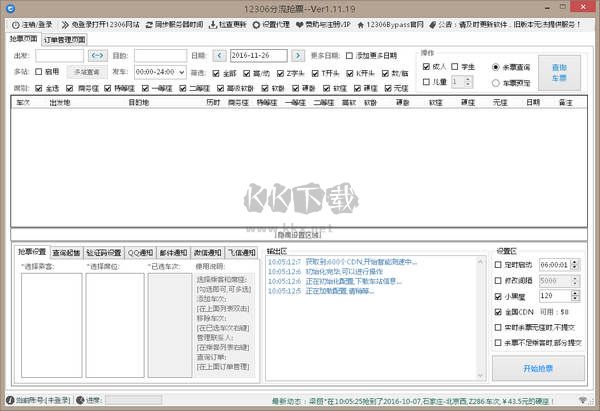Click the 开始抢票 button
The height and width of the screenshot is (411, 600).
point(538,368)
